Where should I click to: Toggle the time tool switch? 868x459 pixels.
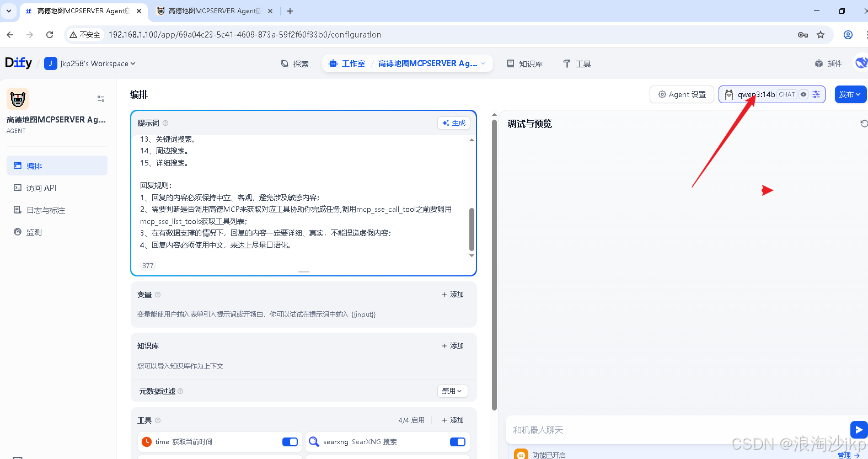click(290, 442)
